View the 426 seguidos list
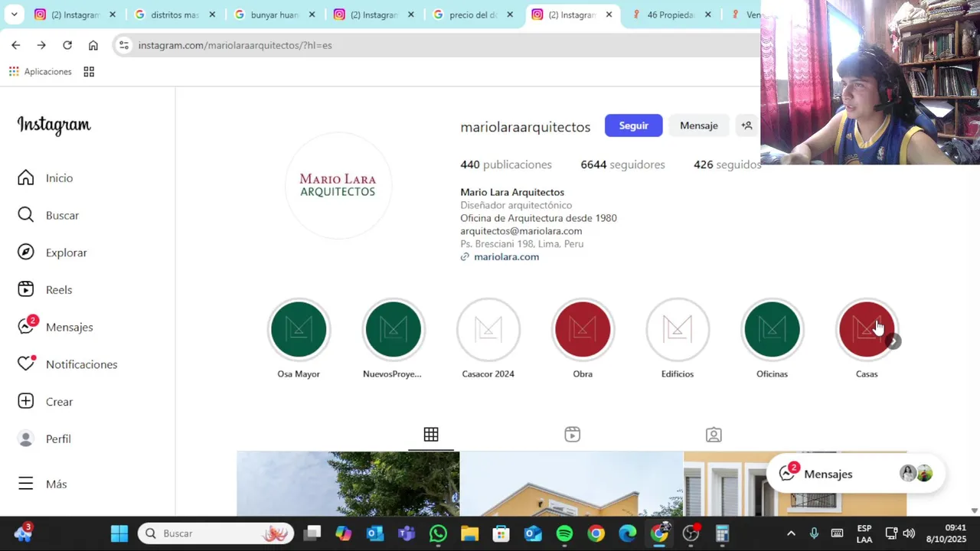This screenshot has width=980, height=551. [727, 165]
